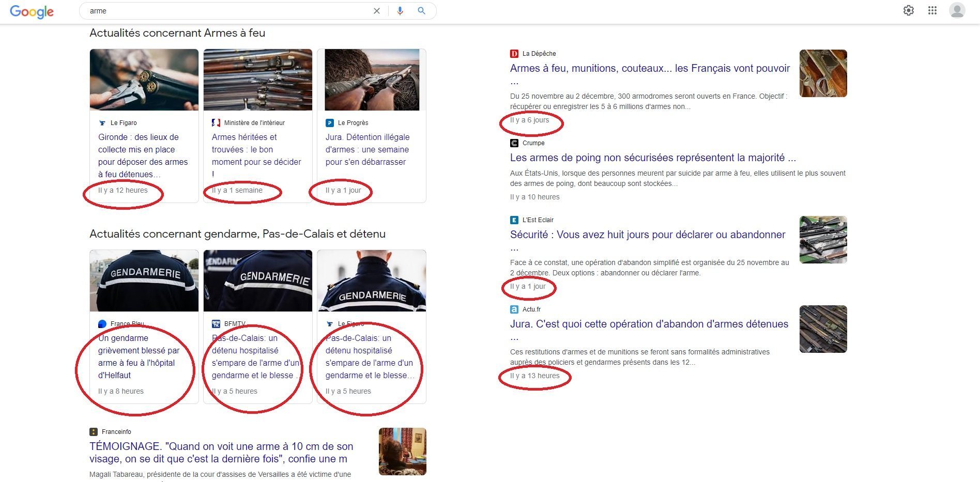
Task: Click the thumbnail beside the Franceinfo article
Action: click(x=403, y=452)
